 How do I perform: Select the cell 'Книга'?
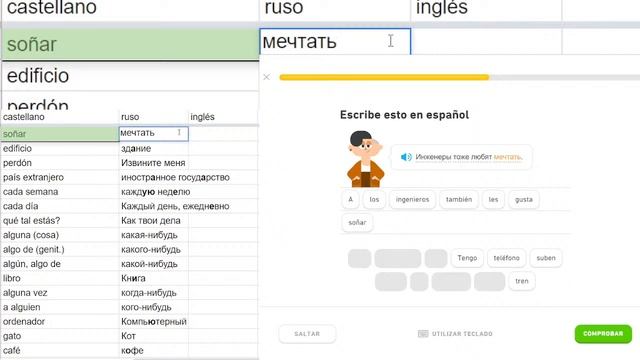153,278
